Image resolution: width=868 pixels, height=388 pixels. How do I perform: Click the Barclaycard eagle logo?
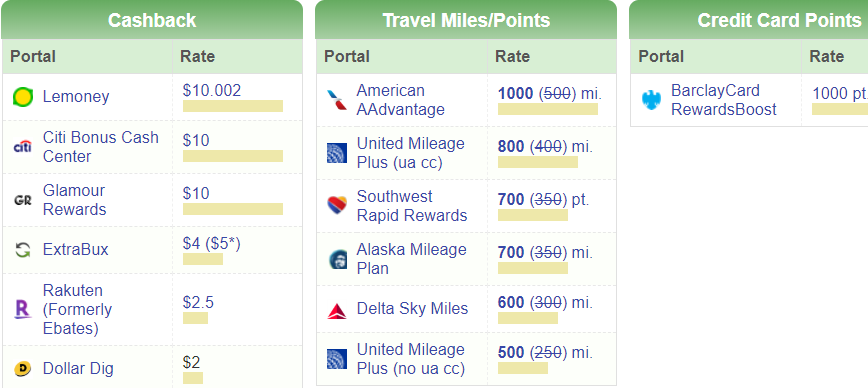tap(651, 100)
